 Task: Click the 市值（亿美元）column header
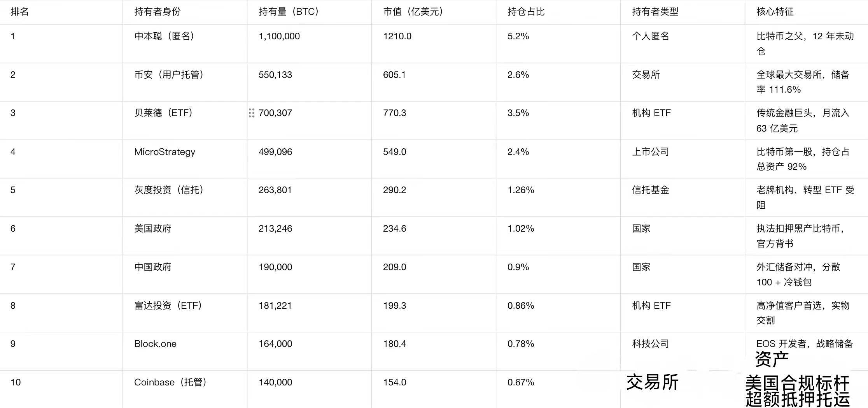413,12
